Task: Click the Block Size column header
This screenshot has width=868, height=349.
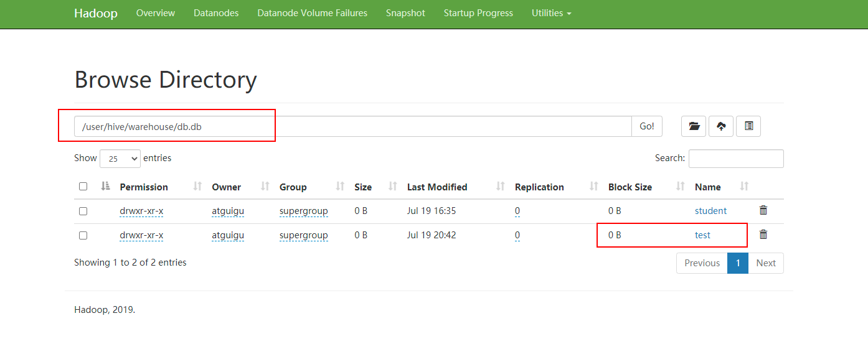Action: pyautogui.click(x=630, y=187)
